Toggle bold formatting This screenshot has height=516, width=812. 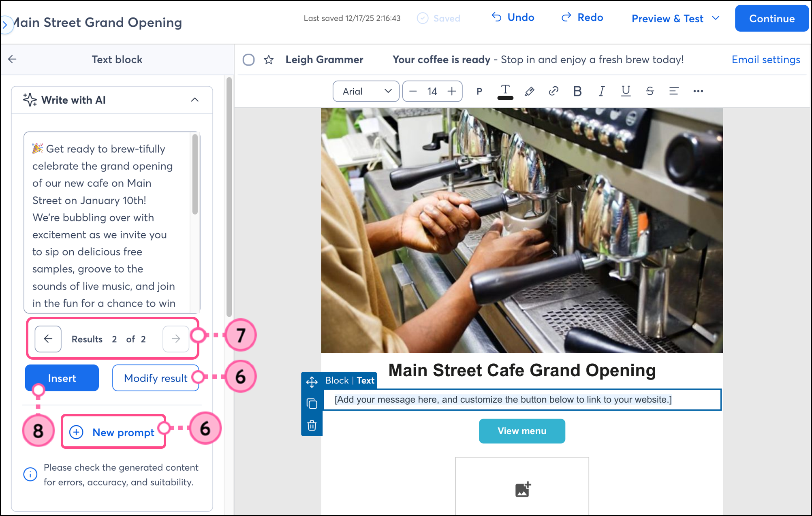577,91
